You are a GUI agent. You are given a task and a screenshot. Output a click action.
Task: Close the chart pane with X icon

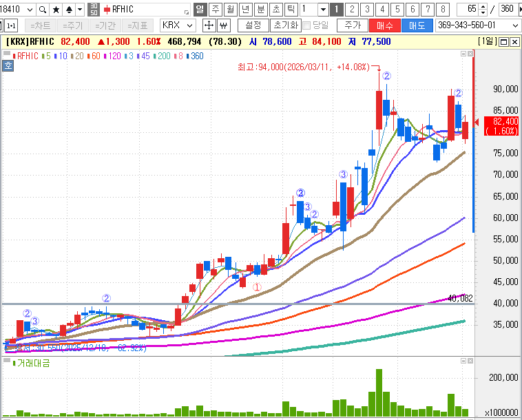coord(514,42)
